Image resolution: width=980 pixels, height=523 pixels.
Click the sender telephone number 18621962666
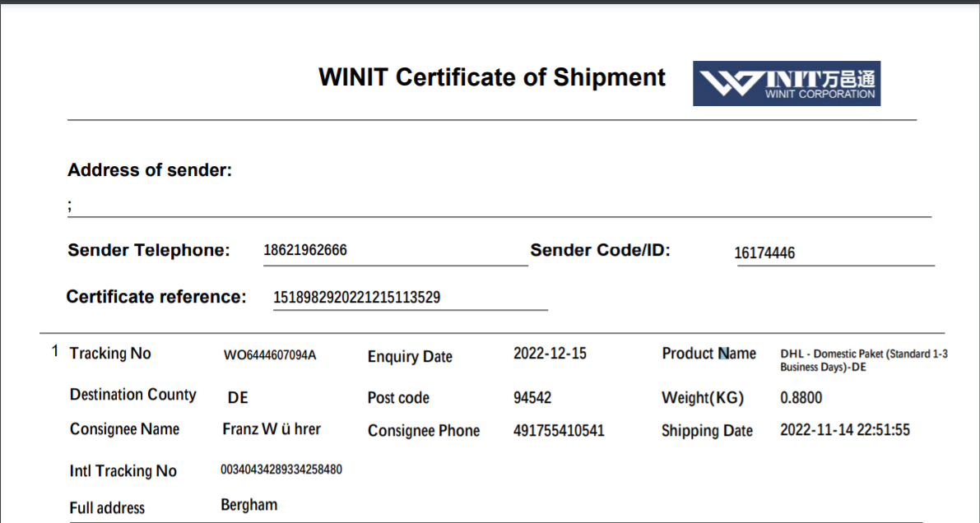305,250
